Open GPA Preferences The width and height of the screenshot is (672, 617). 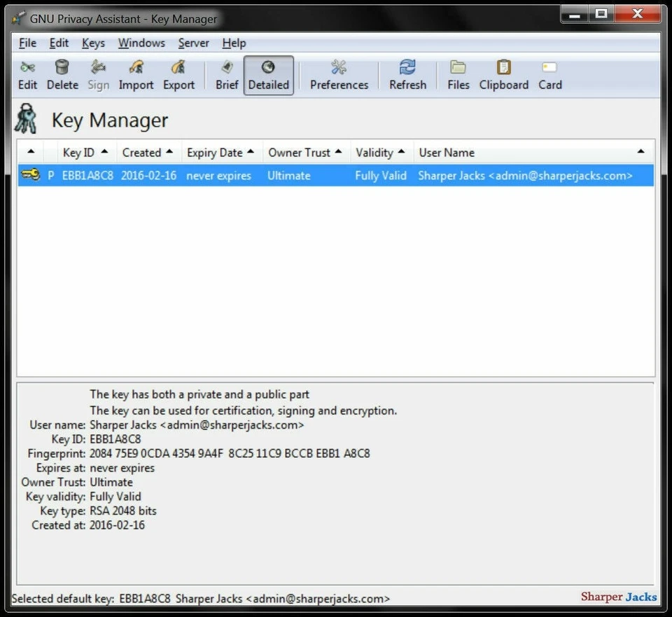pos(338,74)
